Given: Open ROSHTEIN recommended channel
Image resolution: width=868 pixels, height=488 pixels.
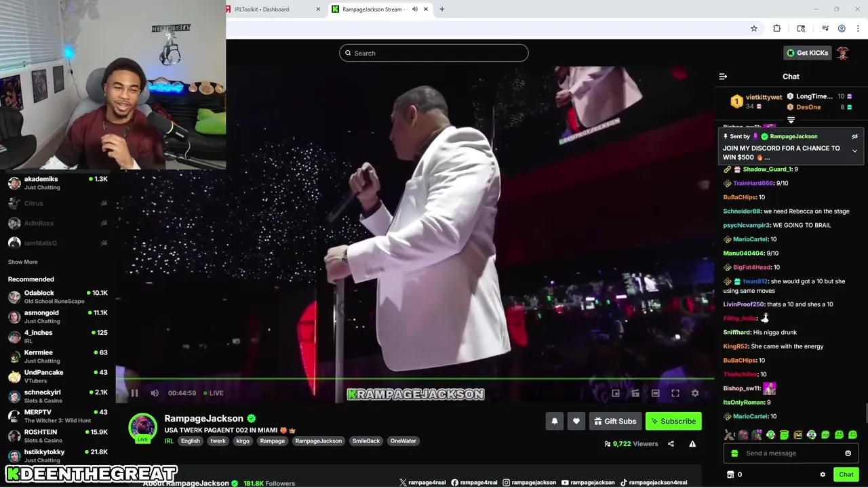Looking at the screenshot, I should click(58, 436).
